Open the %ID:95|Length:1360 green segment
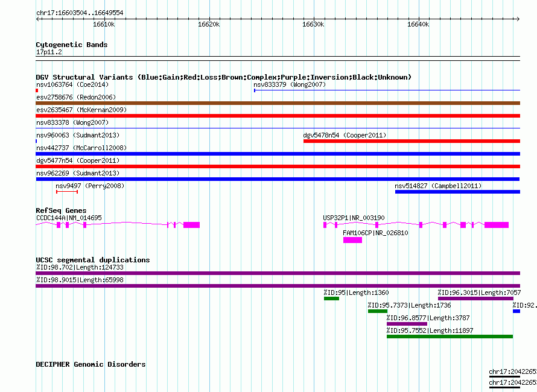537x392 pixels. (x=331, y=299)
